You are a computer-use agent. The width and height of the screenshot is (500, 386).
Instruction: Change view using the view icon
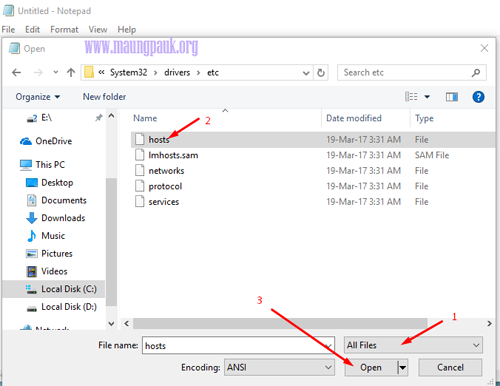coord(411,97)
